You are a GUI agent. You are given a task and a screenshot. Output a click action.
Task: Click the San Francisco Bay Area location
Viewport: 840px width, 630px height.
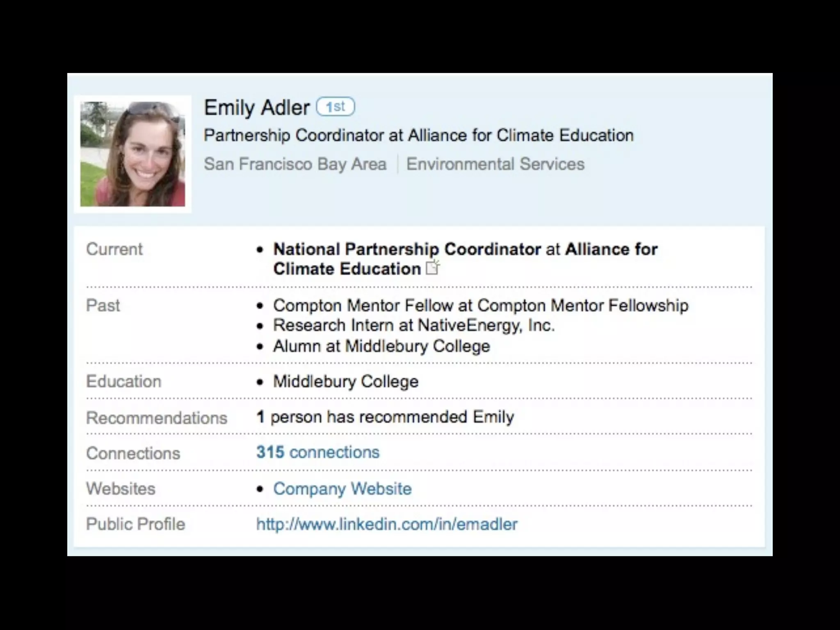[295, 164]
